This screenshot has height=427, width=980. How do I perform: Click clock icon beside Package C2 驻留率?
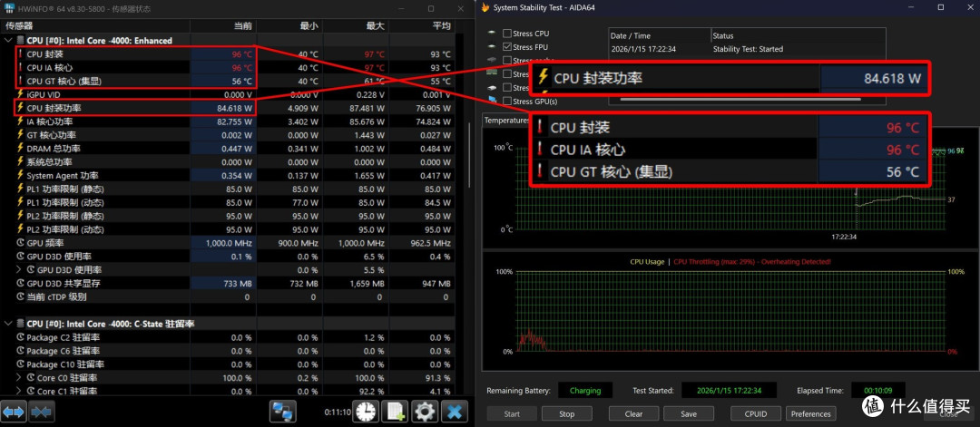click(20, 338)
